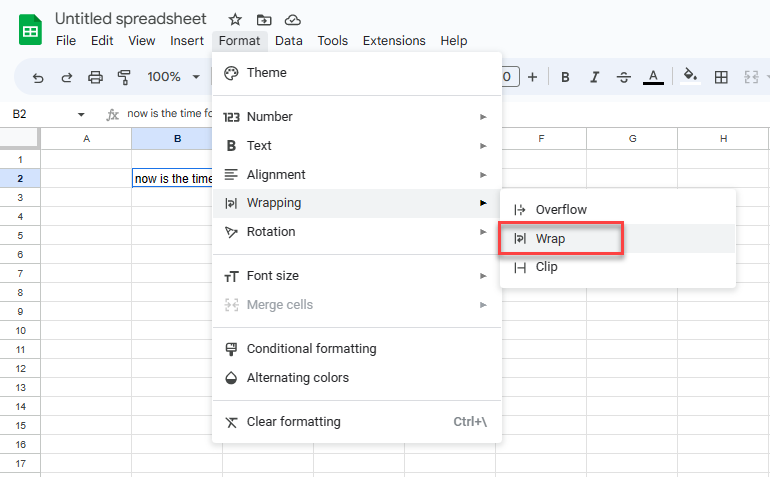Click the Move to folder icon
Image resolution: width=770 pixels, height=477 pixels.
pyautogui.click(x=264, y=20)
